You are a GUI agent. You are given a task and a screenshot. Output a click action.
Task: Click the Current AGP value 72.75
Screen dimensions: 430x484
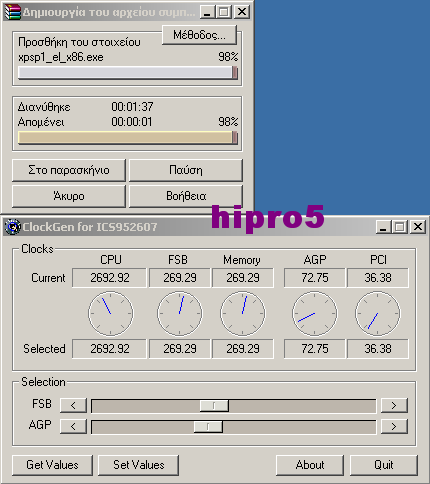tap(315, 278)
